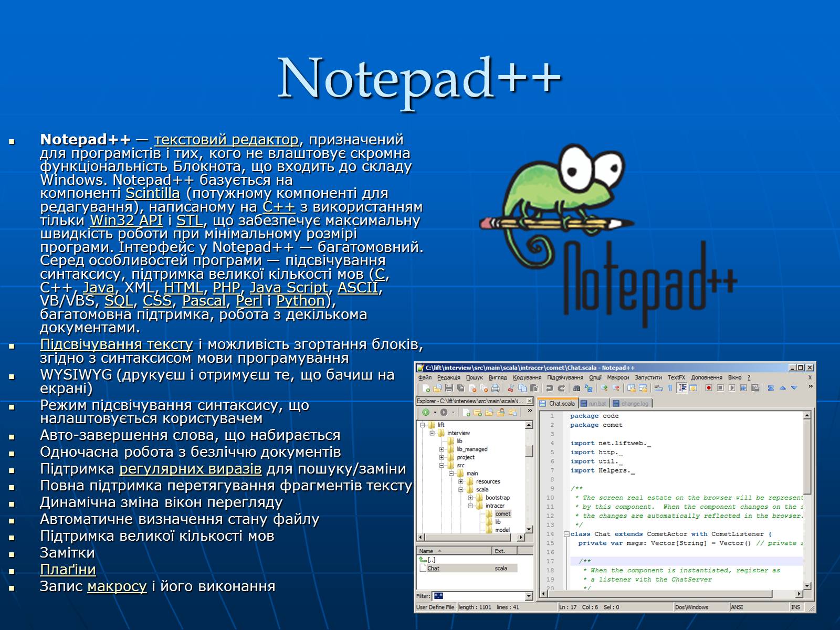840x630 pixels.
Task: Select the Chat file in file list
Action: pyautogui.click(x=433, y=569)
